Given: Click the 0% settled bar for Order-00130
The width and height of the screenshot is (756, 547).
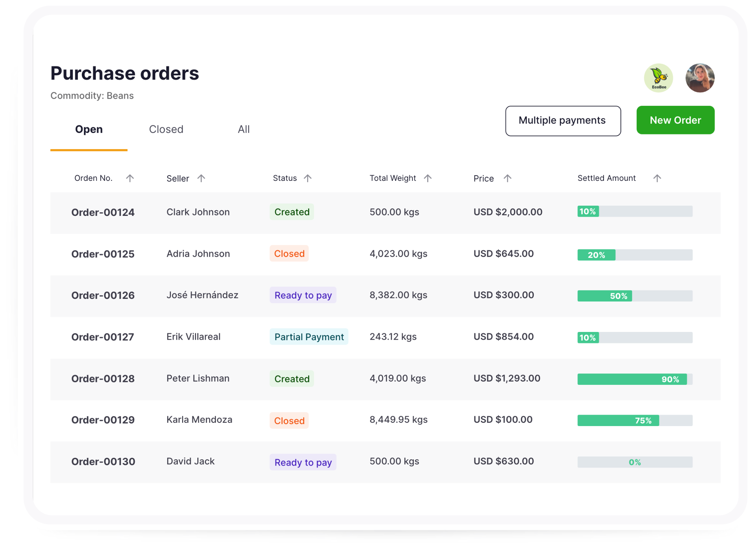Looking at the screenshot, I should (635, 462).
